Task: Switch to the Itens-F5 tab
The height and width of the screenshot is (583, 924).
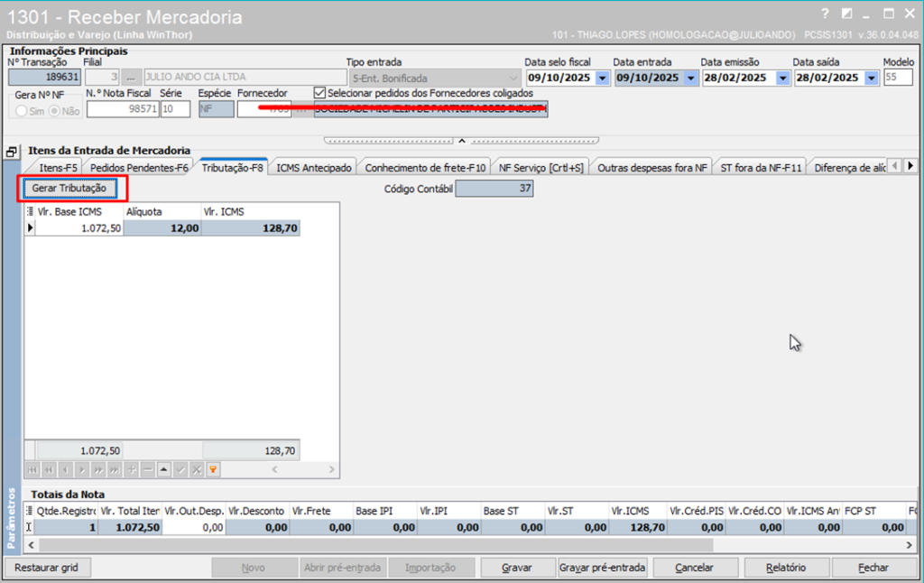Action: point(58,168)
